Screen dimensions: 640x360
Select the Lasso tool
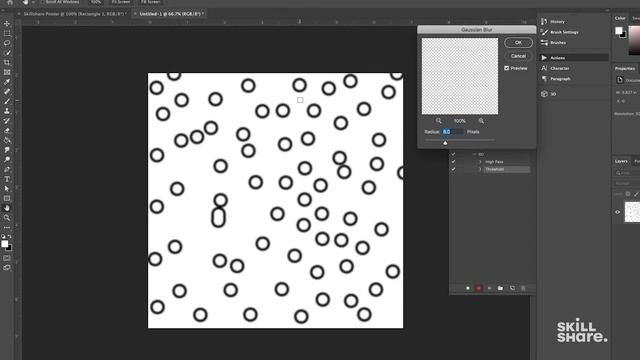tap(7, 43)
